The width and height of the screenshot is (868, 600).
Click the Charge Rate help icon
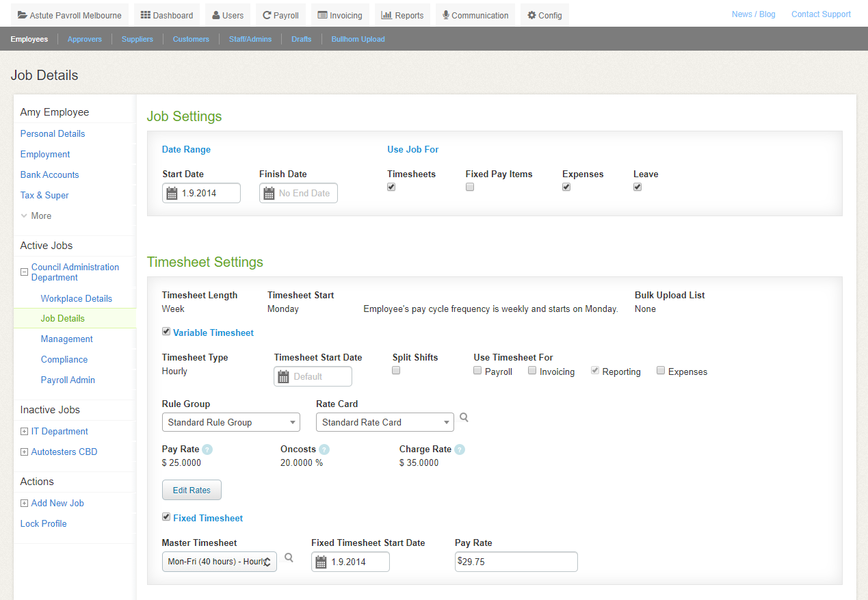pos(460,449)
